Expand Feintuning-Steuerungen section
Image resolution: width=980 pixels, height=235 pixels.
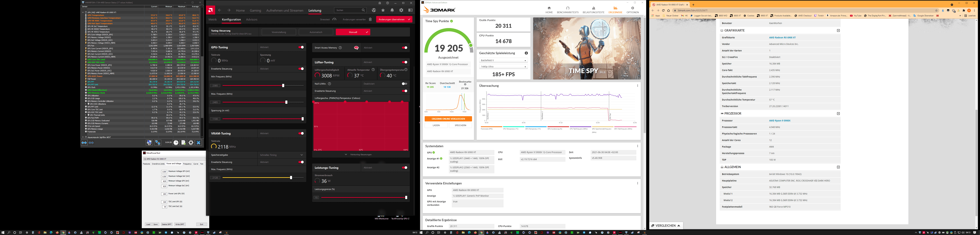click(x=361, y=154)
